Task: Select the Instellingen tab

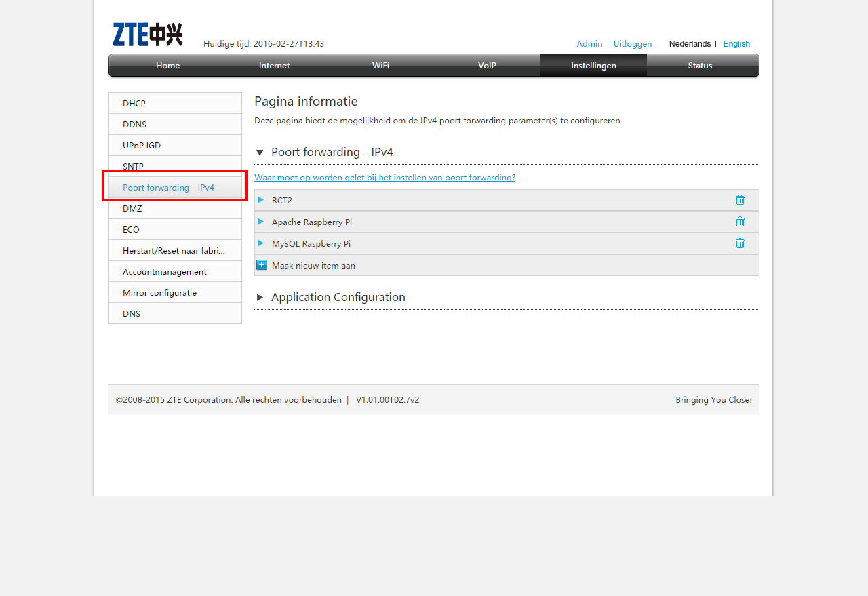Action: pos(593,66)
